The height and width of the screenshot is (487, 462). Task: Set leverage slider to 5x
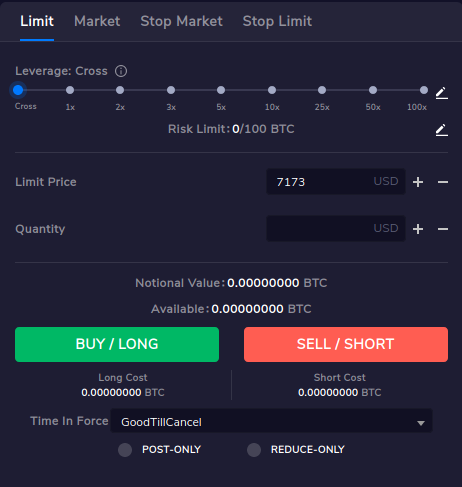(x=221, y=90)
